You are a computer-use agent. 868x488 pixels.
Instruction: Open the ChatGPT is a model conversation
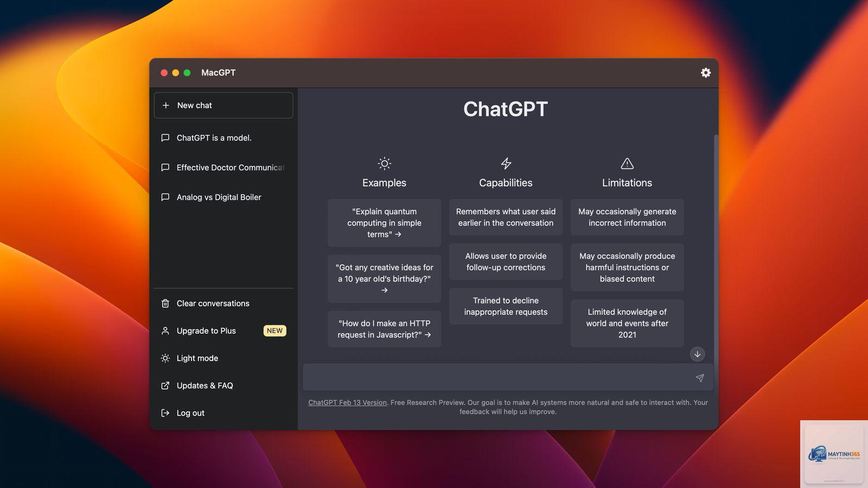[224, 138]
